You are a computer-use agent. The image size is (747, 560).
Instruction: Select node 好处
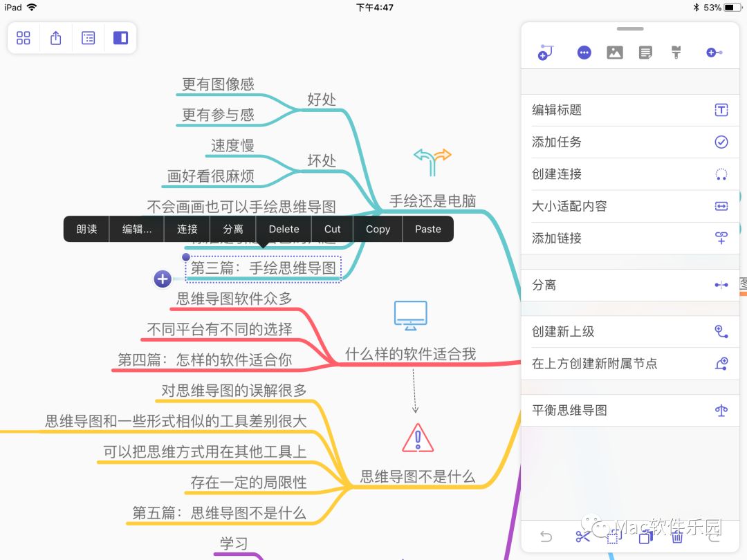[x=322, y=100]
